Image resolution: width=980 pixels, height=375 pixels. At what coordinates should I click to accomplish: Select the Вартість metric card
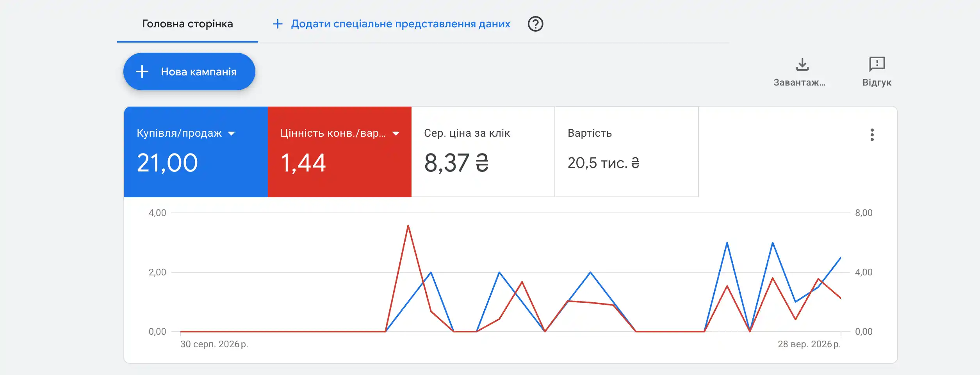pyautogui.click(x=627, y=152)
